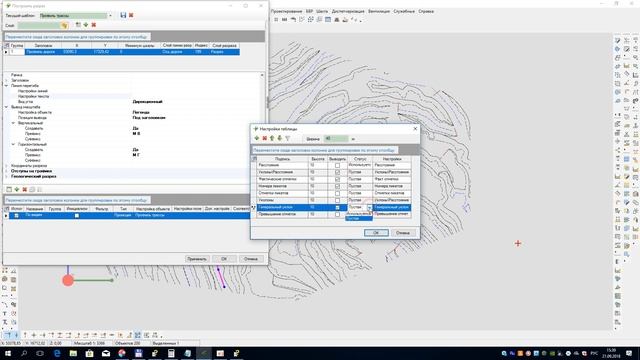Open the Вентиляция menu
Image resolution: width=640 pixels, height=360 pixels.
click(379, 11)
